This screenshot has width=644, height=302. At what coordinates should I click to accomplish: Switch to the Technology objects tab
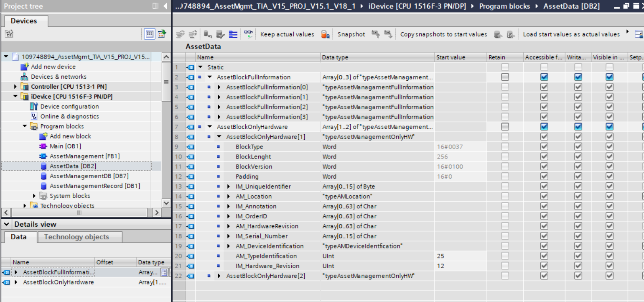(76, 237)
